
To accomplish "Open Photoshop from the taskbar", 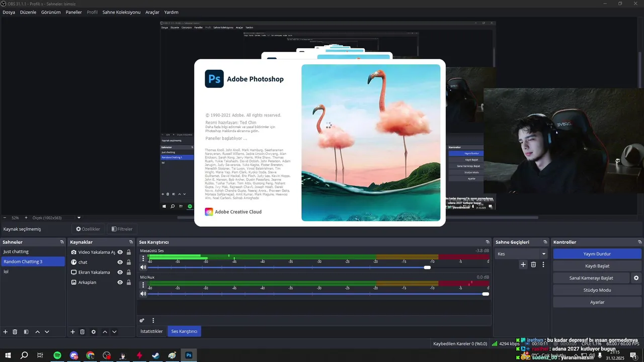I will 189,355.
